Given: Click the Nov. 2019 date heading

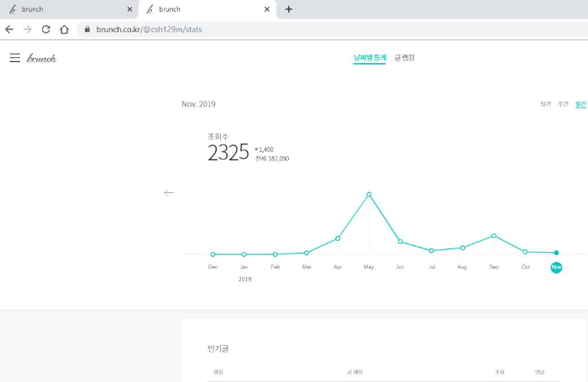Looking at the screenshot, I should 199,104.
